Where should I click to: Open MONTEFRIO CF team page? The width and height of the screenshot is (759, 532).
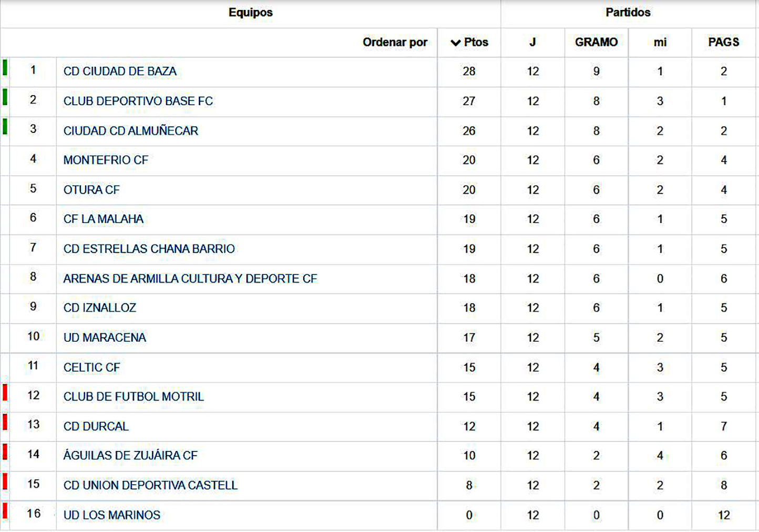coord(106,160)
